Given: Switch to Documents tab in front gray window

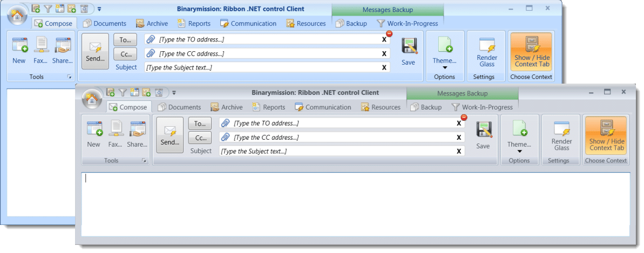Looking at the screenshot, I should tap(179, 107).
